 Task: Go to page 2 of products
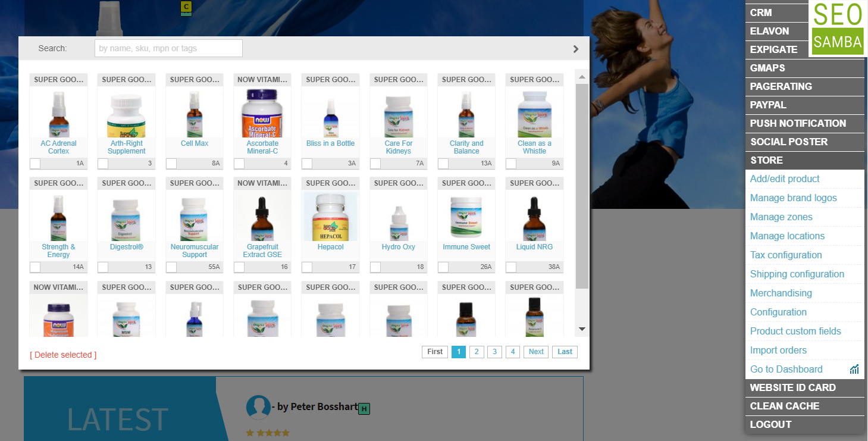pos(477,352)
